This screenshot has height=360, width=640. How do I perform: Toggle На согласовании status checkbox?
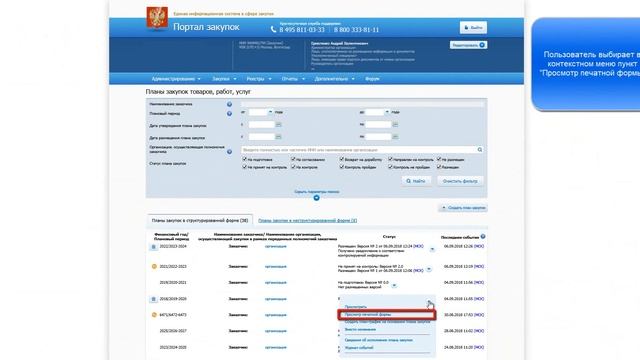293,159
